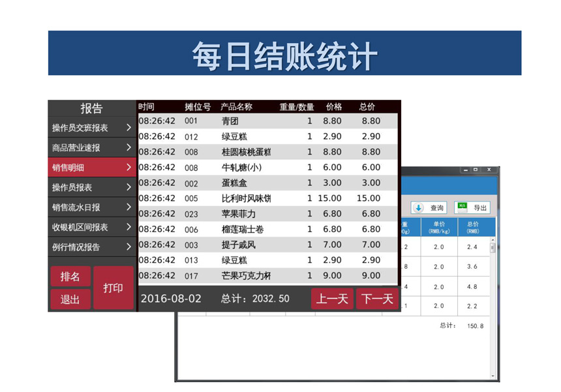Screen dimensions: 561x392
Task: Click the scrollbar down arrow in the back window
Action: coord(493,376)
